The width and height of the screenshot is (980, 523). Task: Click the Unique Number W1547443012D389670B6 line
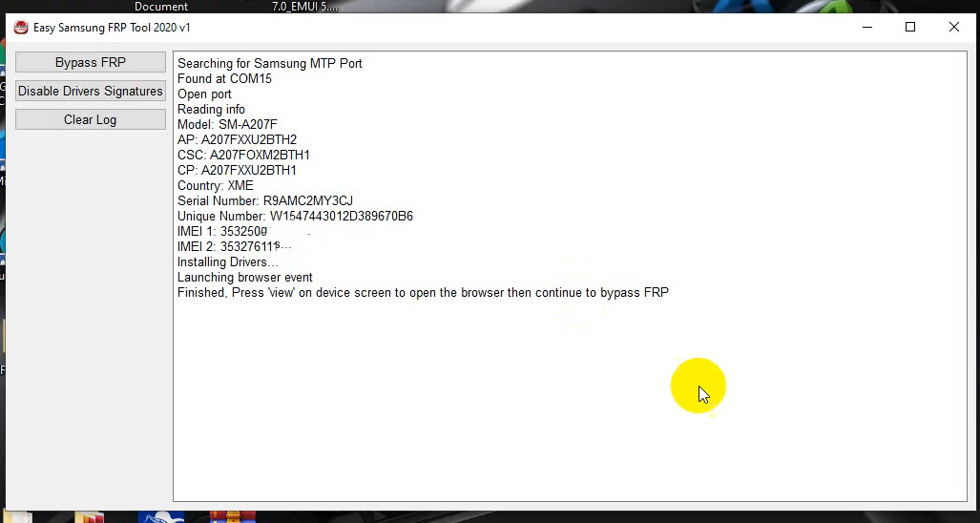click(295, 217)
